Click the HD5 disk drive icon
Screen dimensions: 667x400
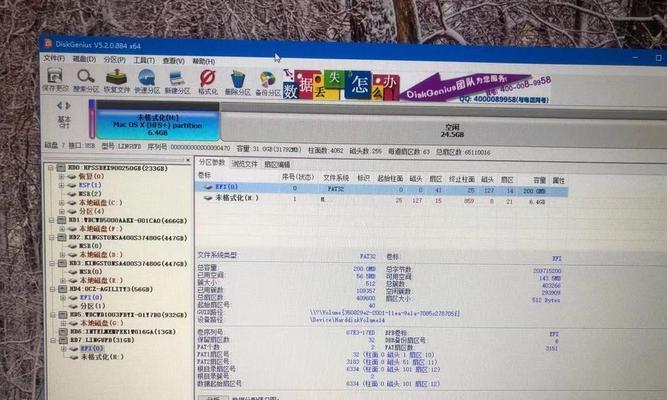[63, 315]
